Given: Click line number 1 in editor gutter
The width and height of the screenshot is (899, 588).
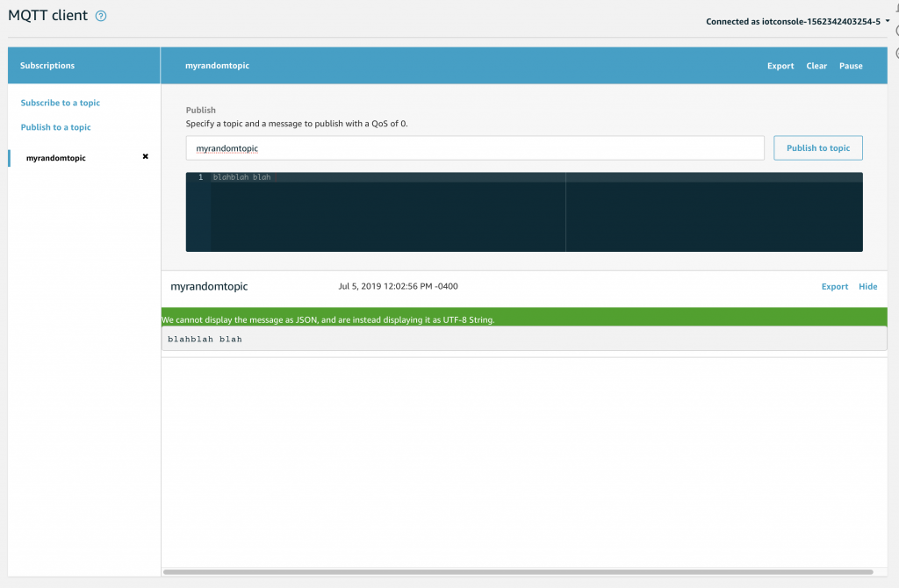Looking at the screenshot, I should pyautogui.click(x=201, y=177).
